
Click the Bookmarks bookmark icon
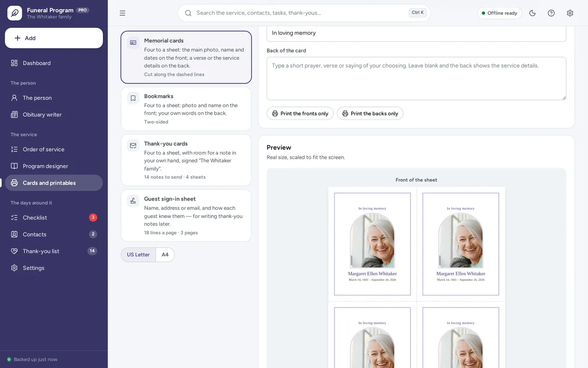(x=133, y=98)
